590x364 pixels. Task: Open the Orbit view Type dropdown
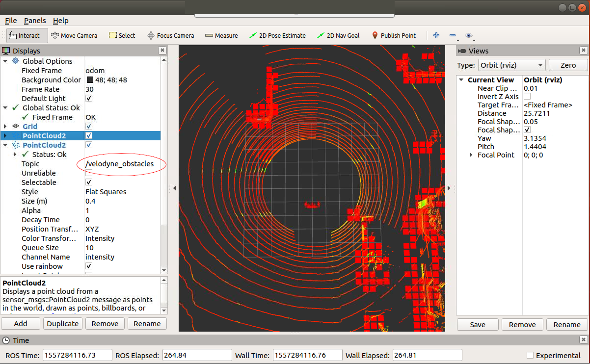click(x=511, y=65)
